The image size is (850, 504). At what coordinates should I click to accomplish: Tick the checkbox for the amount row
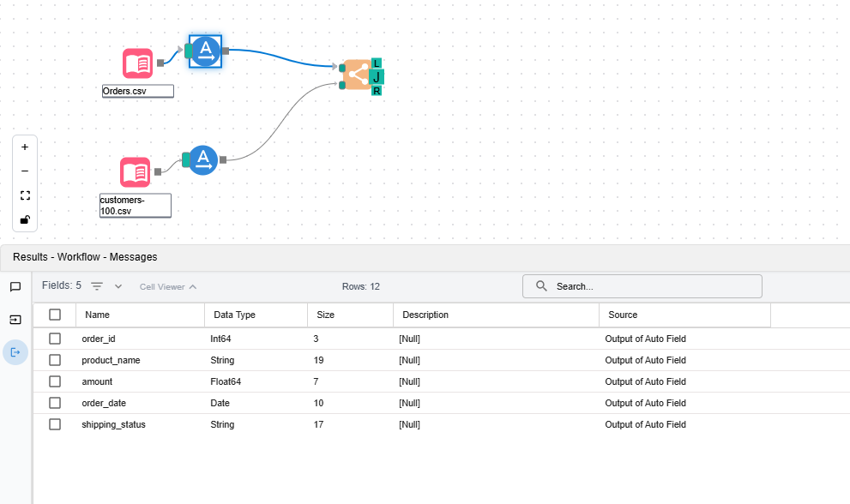[55, 381]
